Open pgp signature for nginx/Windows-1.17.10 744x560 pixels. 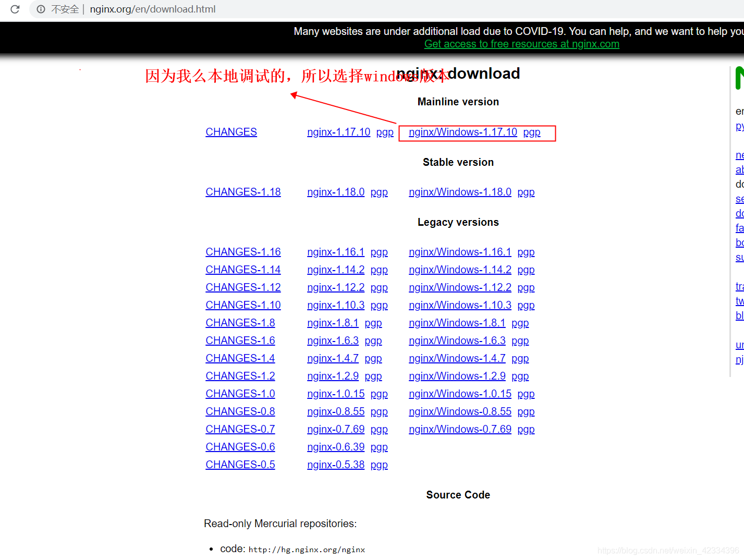click(x=532, y=132)
